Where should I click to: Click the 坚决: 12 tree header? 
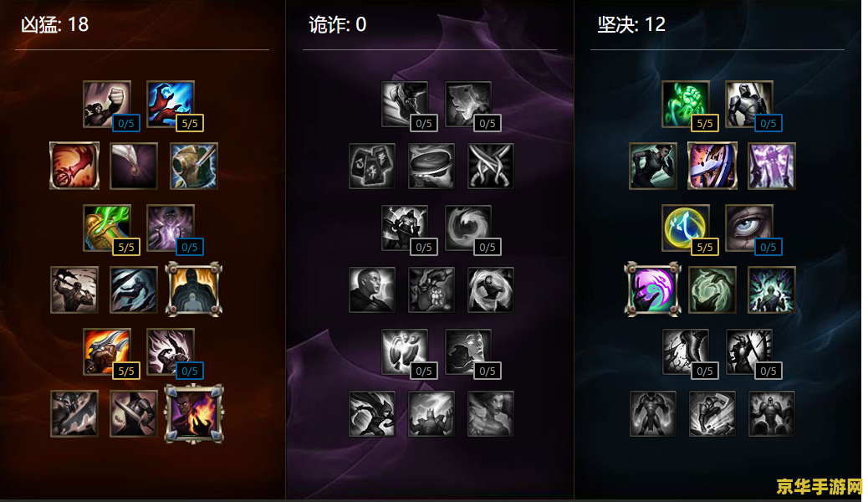631,24
